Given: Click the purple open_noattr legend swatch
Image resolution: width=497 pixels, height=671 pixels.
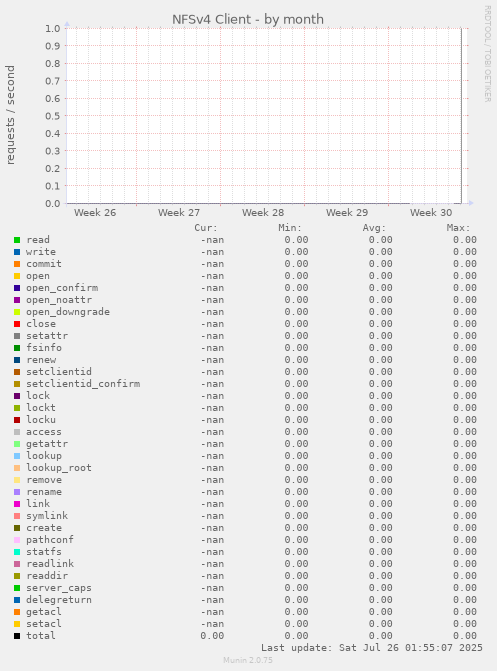Looking at the screenshot, I should (x=17, y=300).
